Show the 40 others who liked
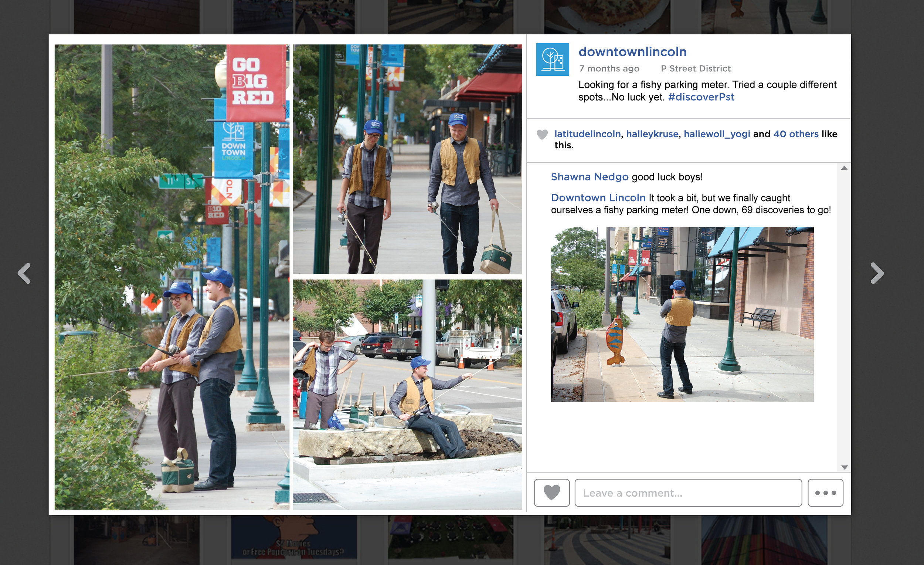The image size is (924, 565). (x=796, y=134)
